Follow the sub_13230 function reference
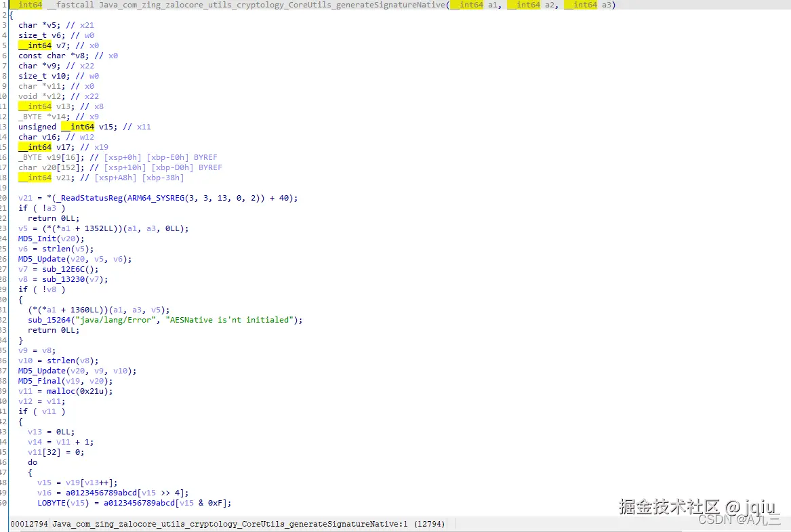Viewport: 791px width, 532px height. (64, 279)
